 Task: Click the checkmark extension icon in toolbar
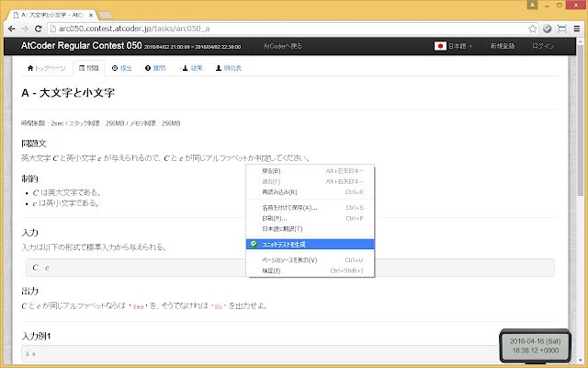(x=548, y=29)
